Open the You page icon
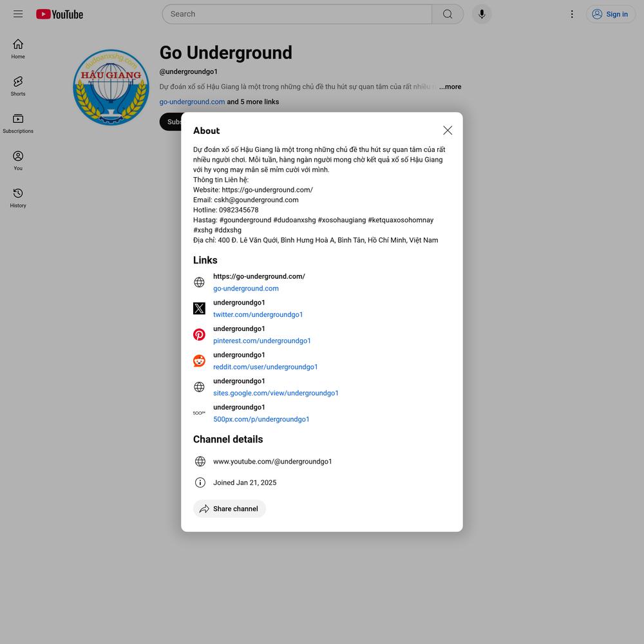Viewport: 644px width, 644px height. [18, 160]
